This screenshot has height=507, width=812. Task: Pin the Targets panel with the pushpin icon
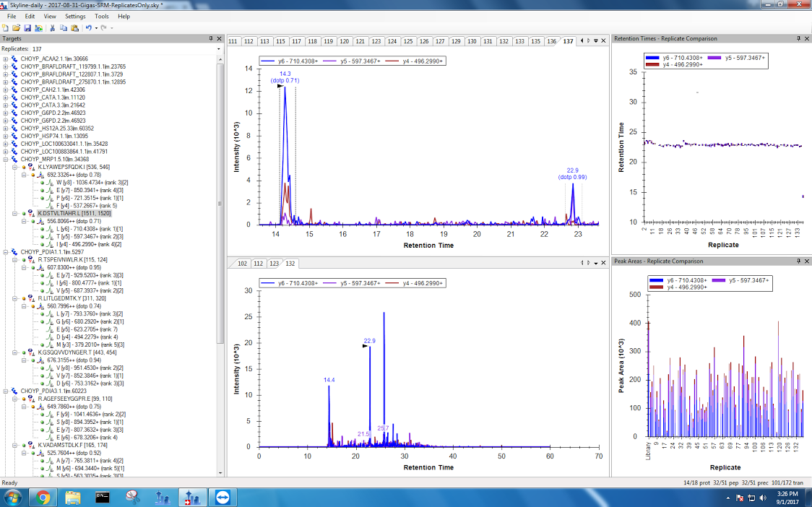[210, 38]
